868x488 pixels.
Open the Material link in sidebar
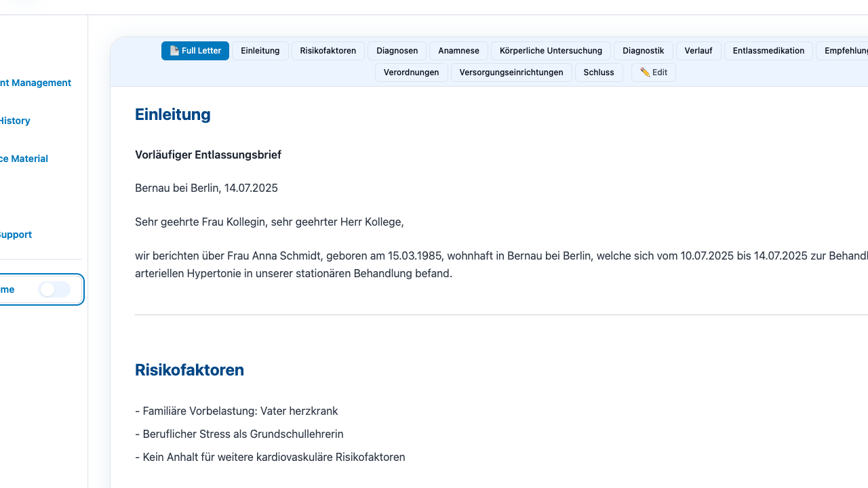pos(24,159)
